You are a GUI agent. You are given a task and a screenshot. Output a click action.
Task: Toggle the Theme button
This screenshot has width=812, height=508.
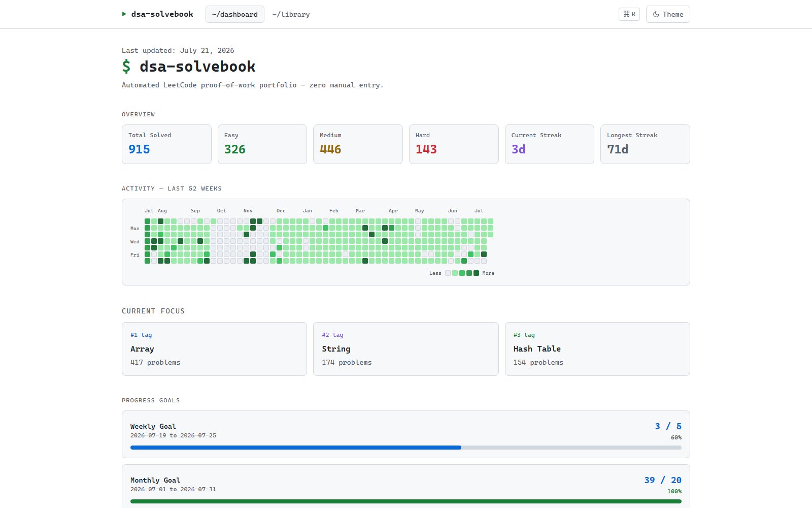tap(668, 14)
